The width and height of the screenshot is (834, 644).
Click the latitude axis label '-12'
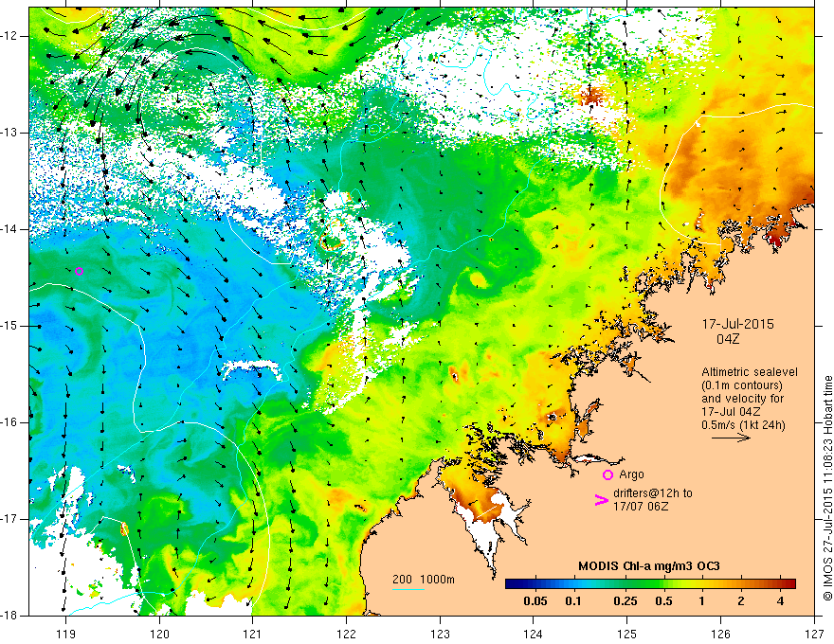(10, 36)
